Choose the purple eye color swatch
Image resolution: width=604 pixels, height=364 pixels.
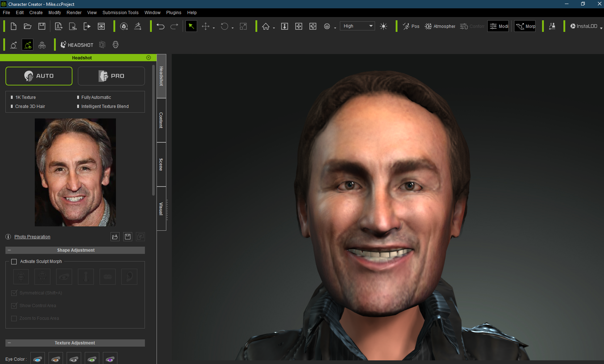point(110,358)
